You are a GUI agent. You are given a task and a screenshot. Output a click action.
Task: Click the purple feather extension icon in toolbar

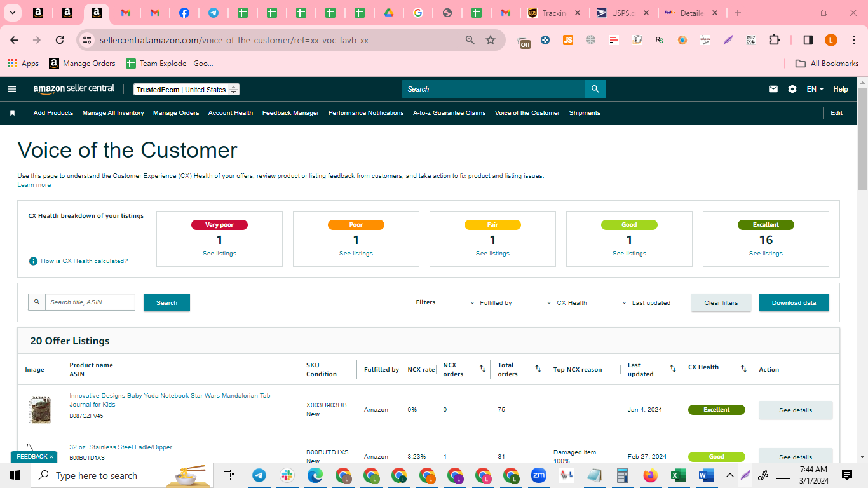[728, 40]
